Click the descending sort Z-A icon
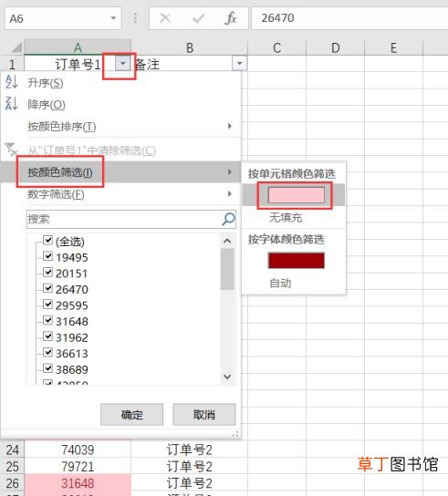 tap(11, 104)
